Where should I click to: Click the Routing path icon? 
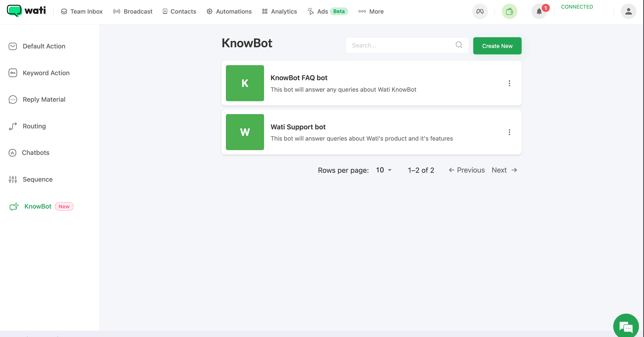pos(13,126)
